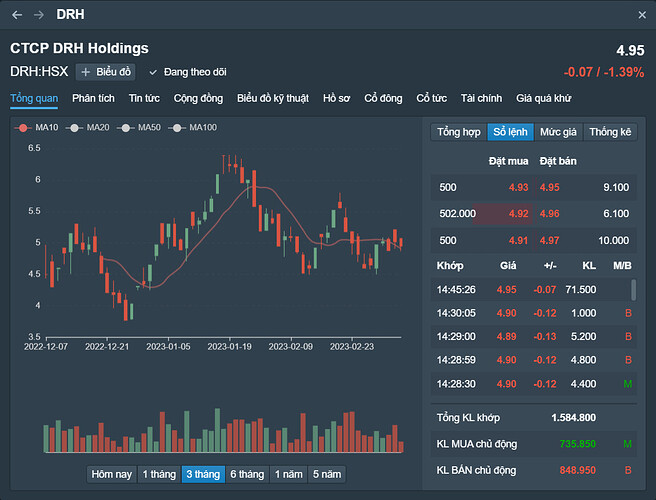
Task: Open the Biểu đồ kỹ thuật tab
Action: [x=273, y=98]
